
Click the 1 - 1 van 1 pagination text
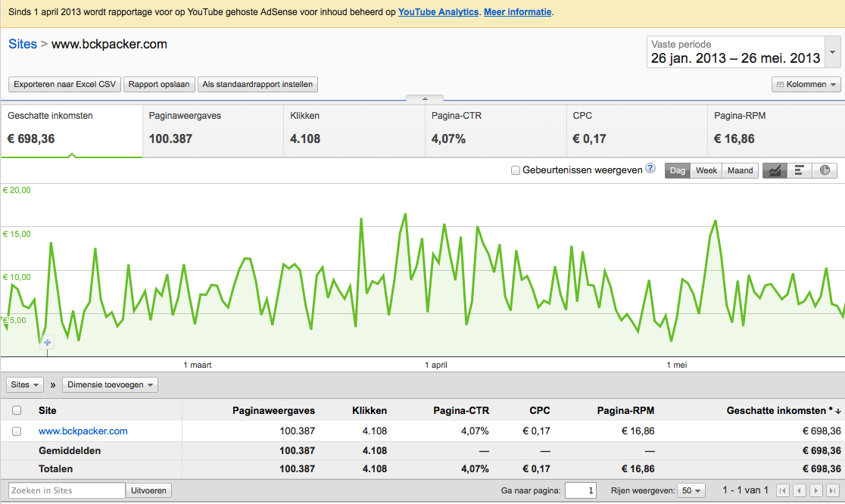coord(745,490)
